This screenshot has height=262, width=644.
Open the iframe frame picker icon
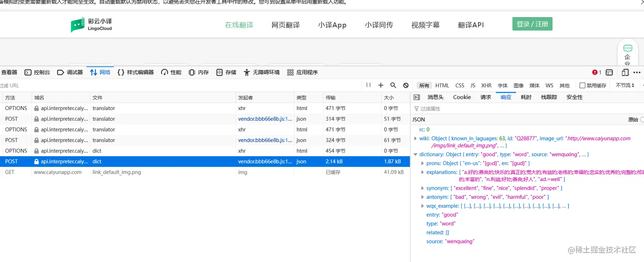[x=609, y=73]
